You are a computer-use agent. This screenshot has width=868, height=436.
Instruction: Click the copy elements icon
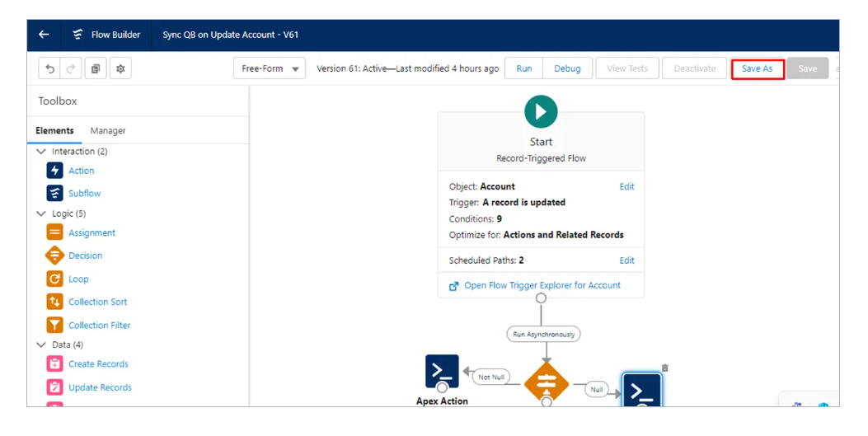click(96, 68)
